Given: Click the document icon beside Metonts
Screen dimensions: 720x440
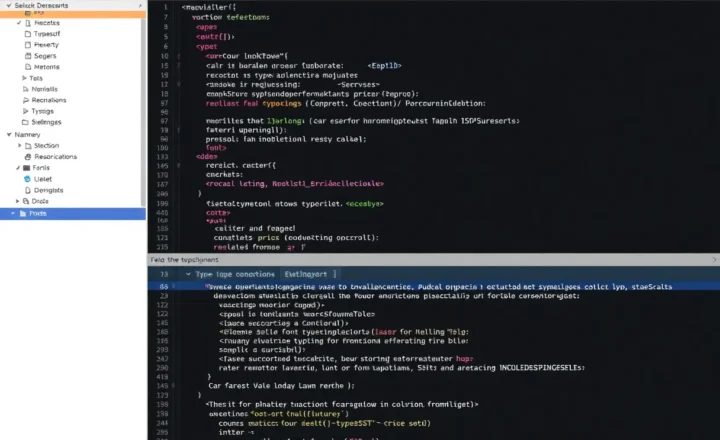Looking at the screenshot, I should (x=28, y=67).
